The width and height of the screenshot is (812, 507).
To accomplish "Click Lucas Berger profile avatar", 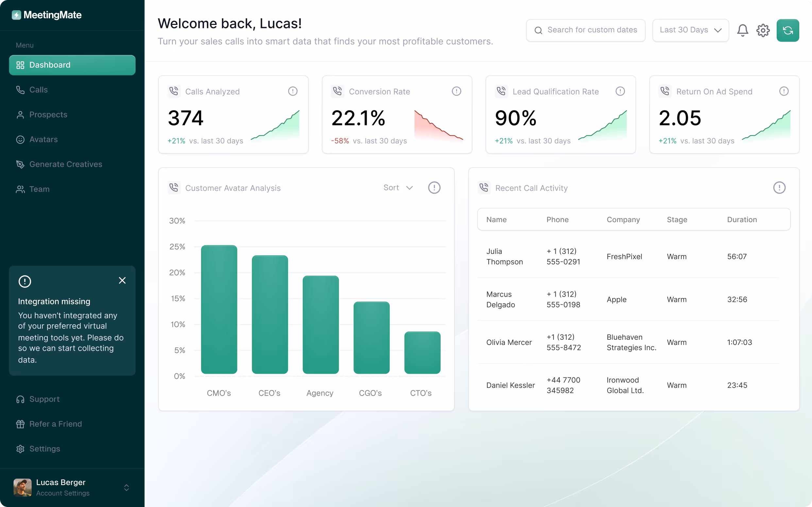I will [23, 487].
